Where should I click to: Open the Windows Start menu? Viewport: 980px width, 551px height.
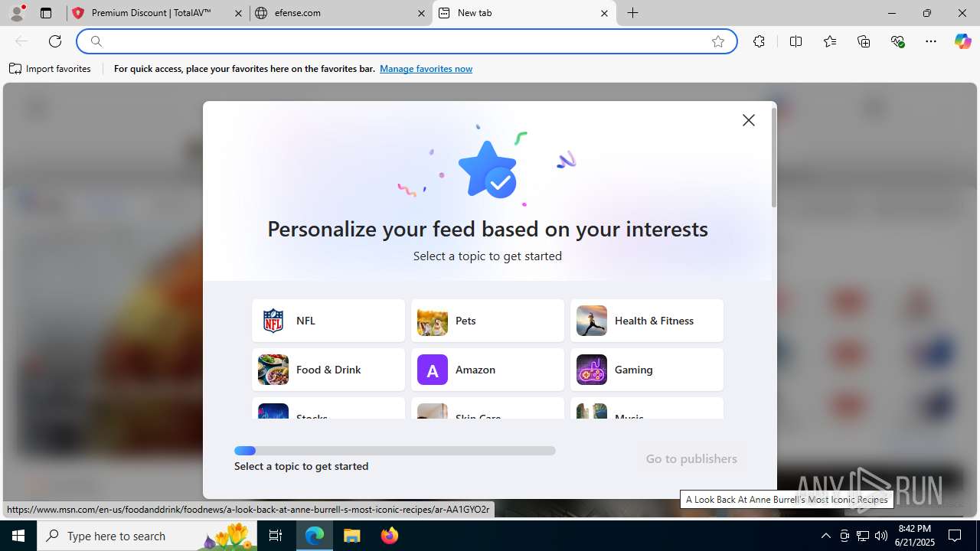click(18, 536)
